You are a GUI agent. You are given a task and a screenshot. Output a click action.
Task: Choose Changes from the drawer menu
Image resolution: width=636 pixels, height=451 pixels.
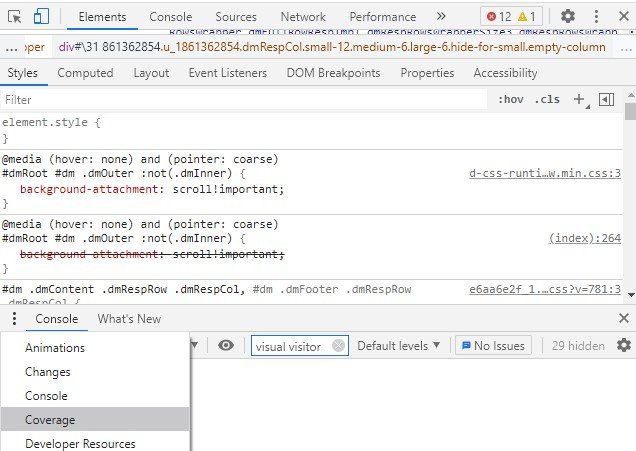(95, 372)
